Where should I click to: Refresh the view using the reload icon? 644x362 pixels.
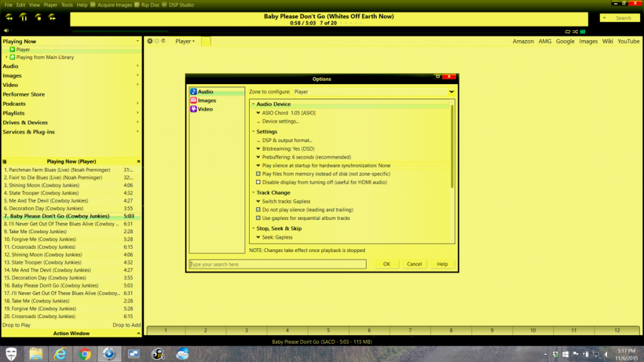[x=163, y=41]
